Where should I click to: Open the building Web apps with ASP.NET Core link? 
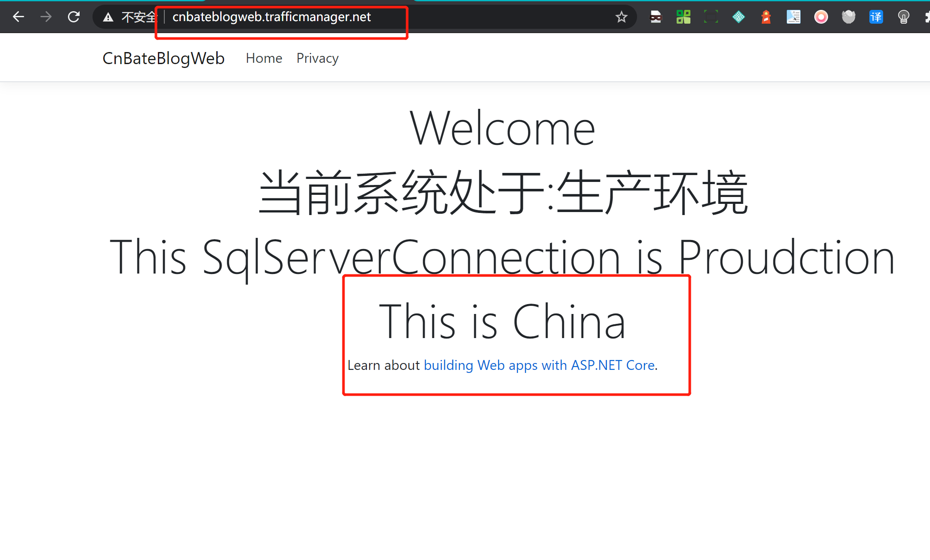pyautogui.click(x=539, y=365)
